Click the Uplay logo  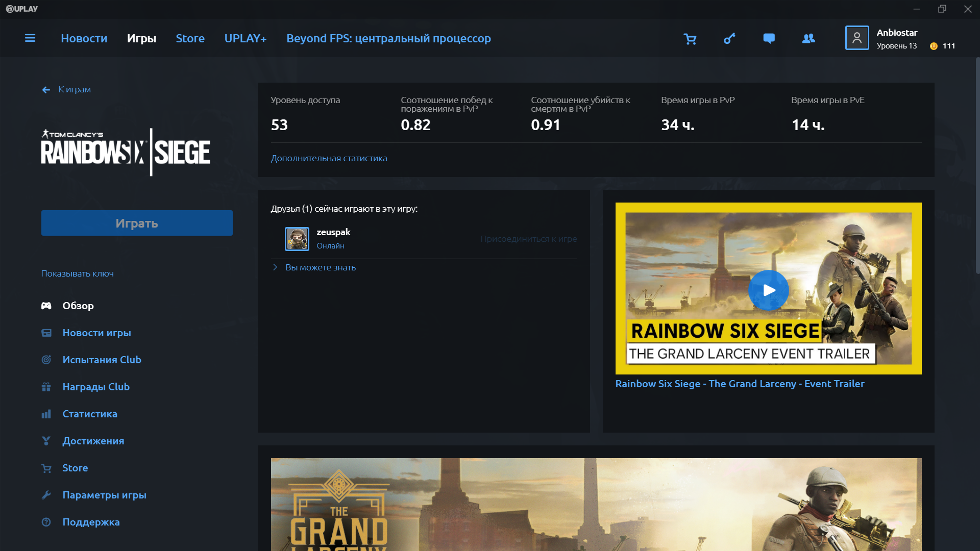pos(22,9)
